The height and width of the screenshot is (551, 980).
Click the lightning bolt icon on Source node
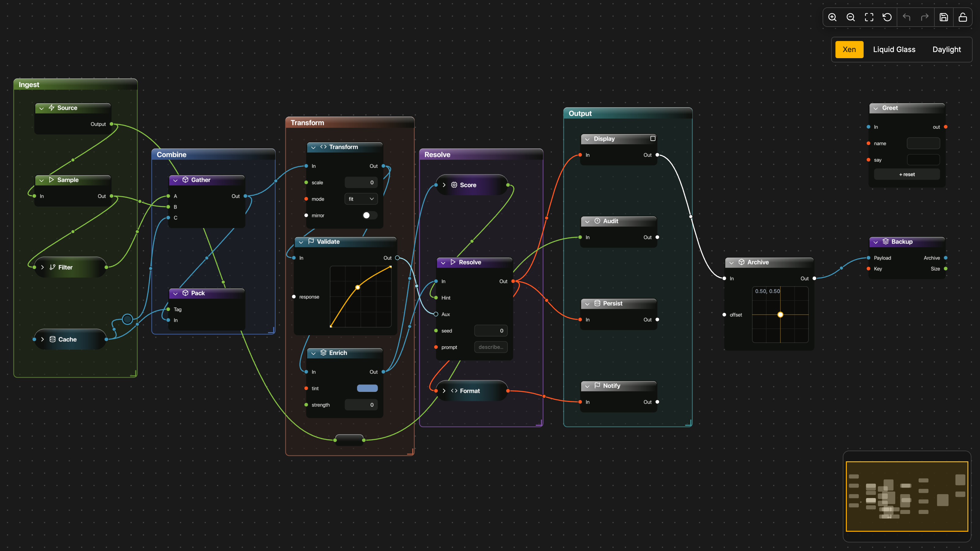click(51, 108)
